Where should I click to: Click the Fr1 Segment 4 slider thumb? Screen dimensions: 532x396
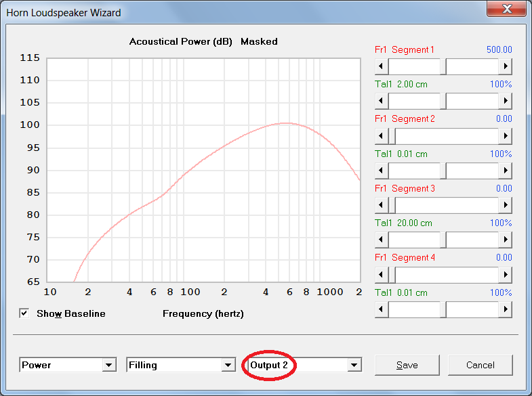tap(392, 275)
